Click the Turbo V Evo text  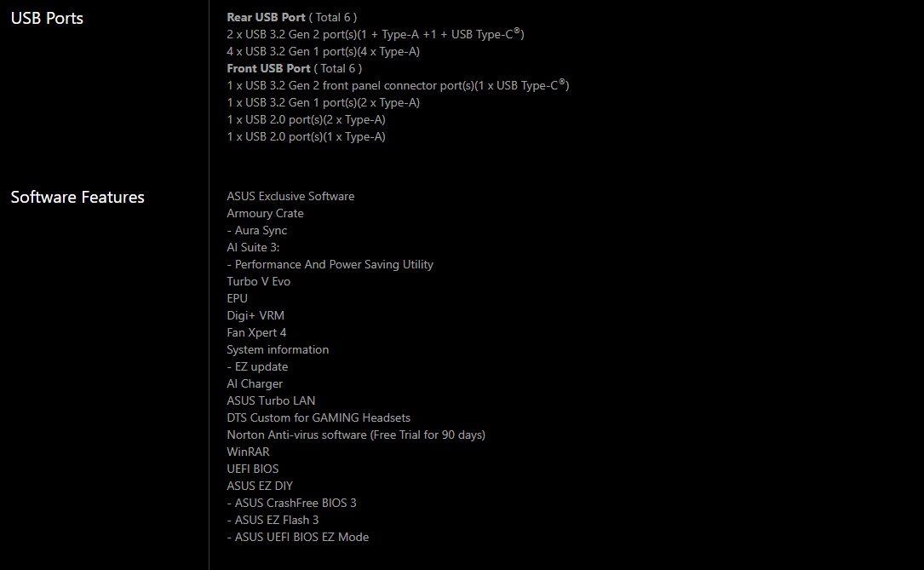(258, 281)
